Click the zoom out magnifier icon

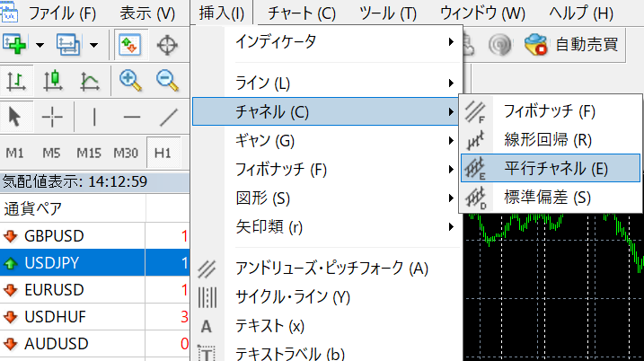click(x=168, y=81)
